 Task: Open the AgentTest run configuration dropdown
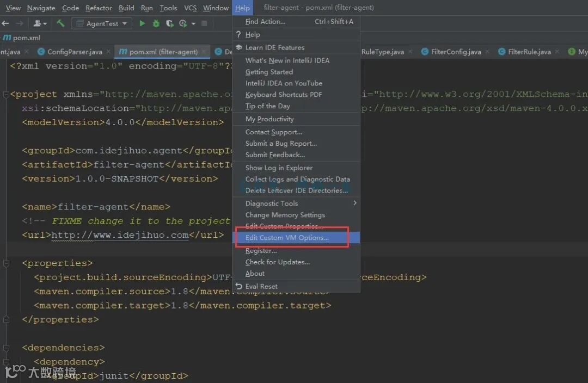102,23
